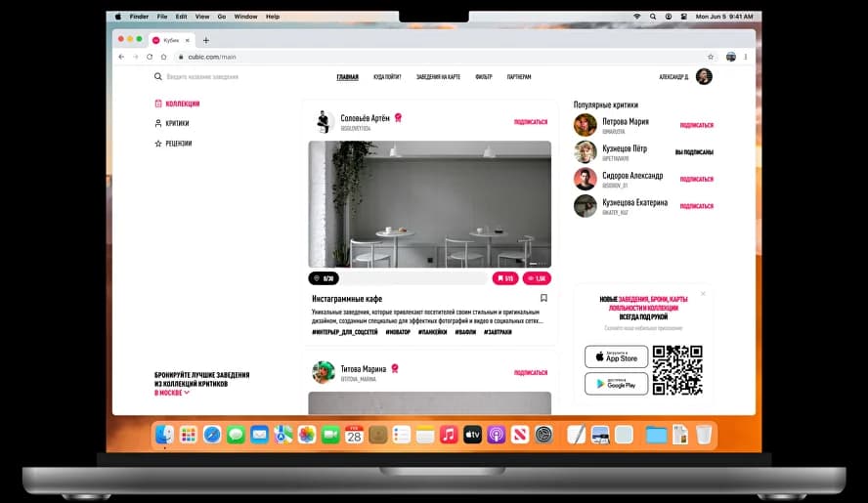Viewport: 868px width, 503px height.
Task: Open Safari from the dock
Action: click(x=212, y=435)
